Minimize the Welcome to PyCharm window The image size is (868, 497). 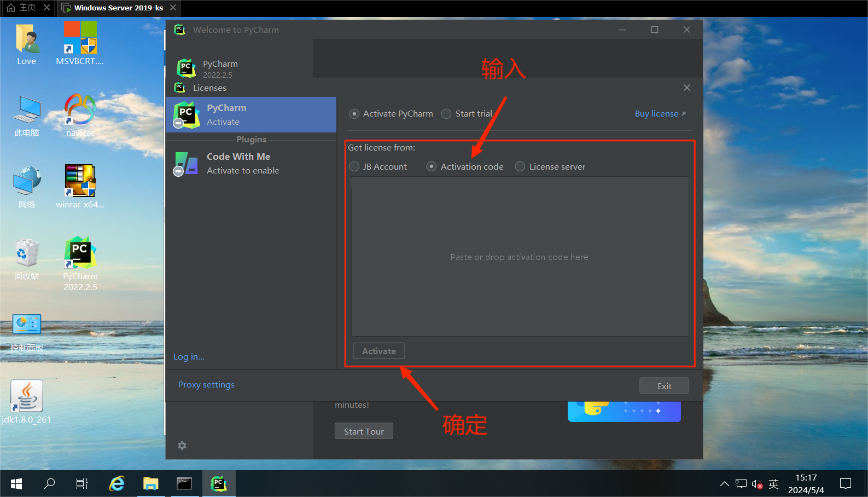point(622,30)
